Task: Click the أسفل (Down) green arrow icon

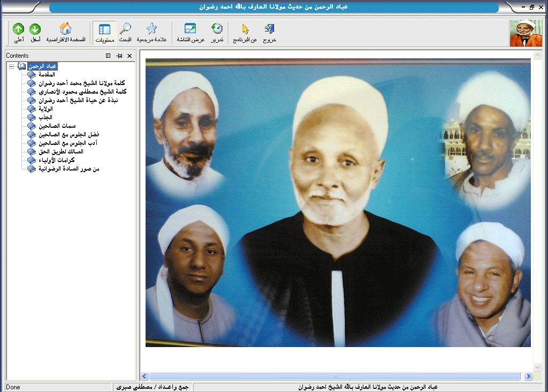Action: [x=35, y=30]
